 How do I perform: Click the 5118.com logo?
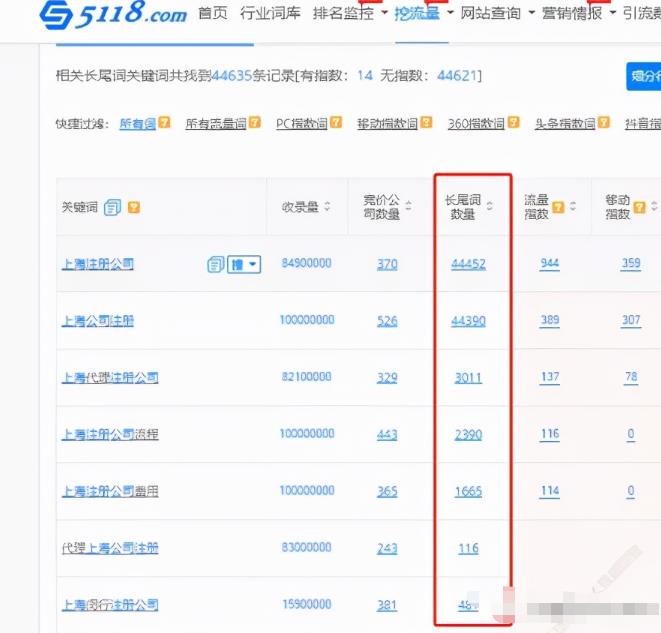[113, 15]
